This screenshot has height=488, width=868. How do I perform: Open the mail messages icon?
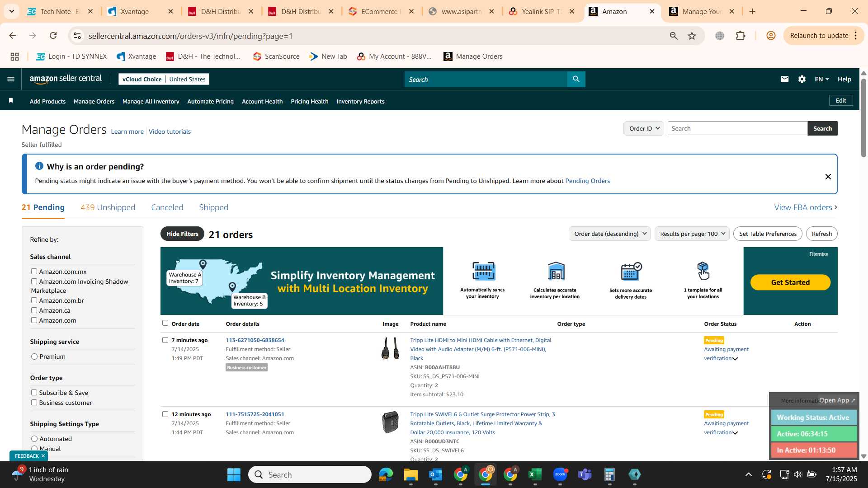(x=785, y=79)
